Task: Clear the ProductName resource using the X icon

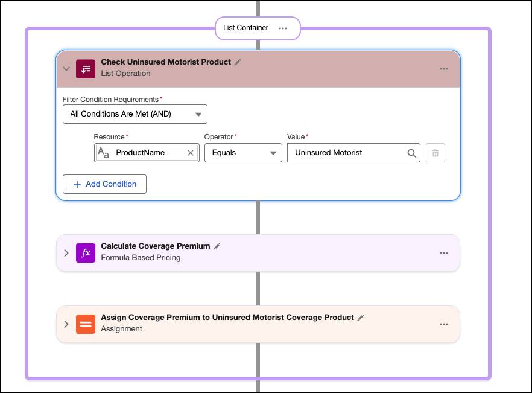Action: 190,153
